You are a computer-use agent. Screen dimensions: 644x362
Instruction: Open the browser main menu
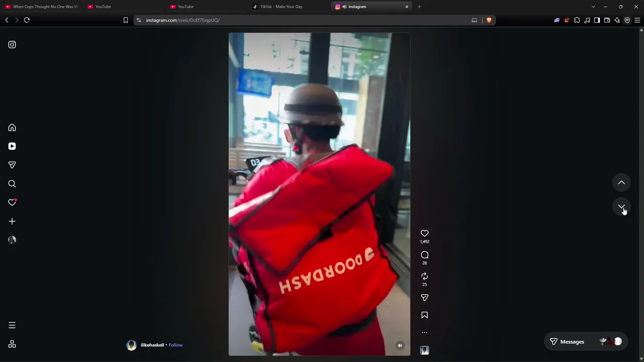pos(637,20)
